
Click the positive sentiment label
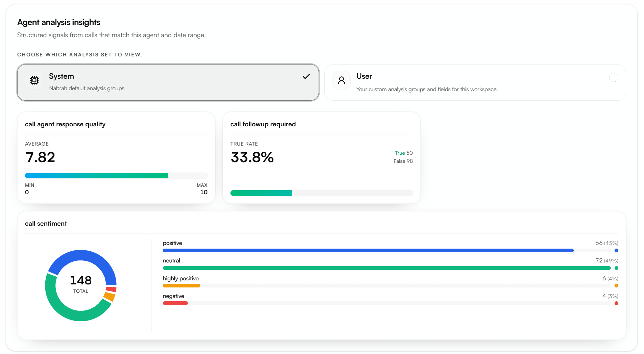pyautogui.click(x=172, y=243)
